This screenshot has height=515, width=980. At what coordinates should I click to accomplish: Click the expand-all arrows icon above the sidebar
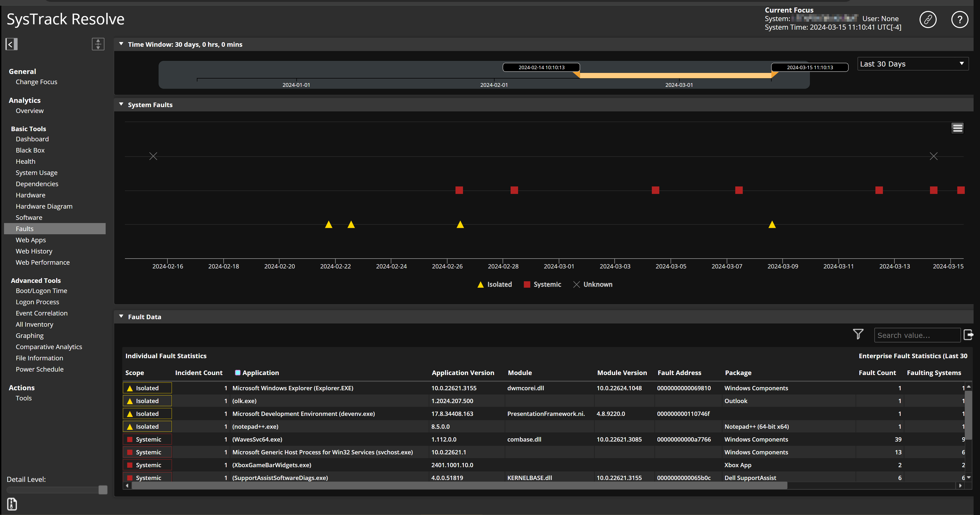point(98,44)
